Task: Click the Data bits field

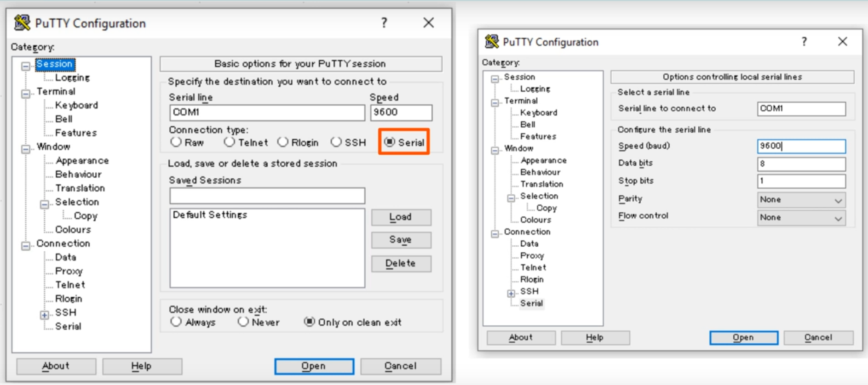Action: 801,164
